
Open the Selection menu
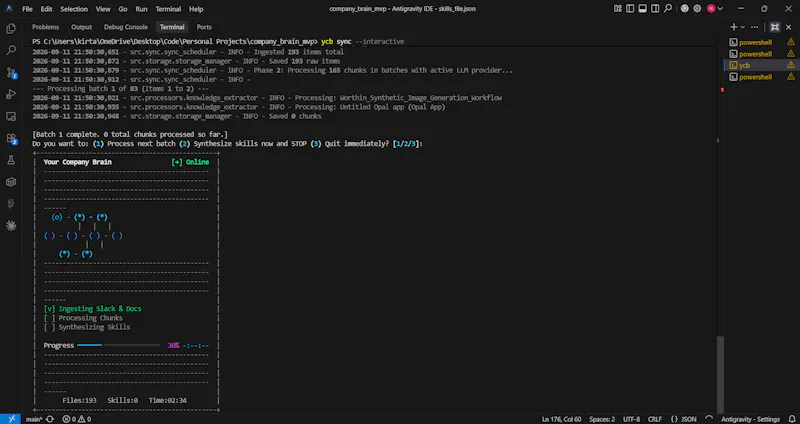(x=73, y=9)
